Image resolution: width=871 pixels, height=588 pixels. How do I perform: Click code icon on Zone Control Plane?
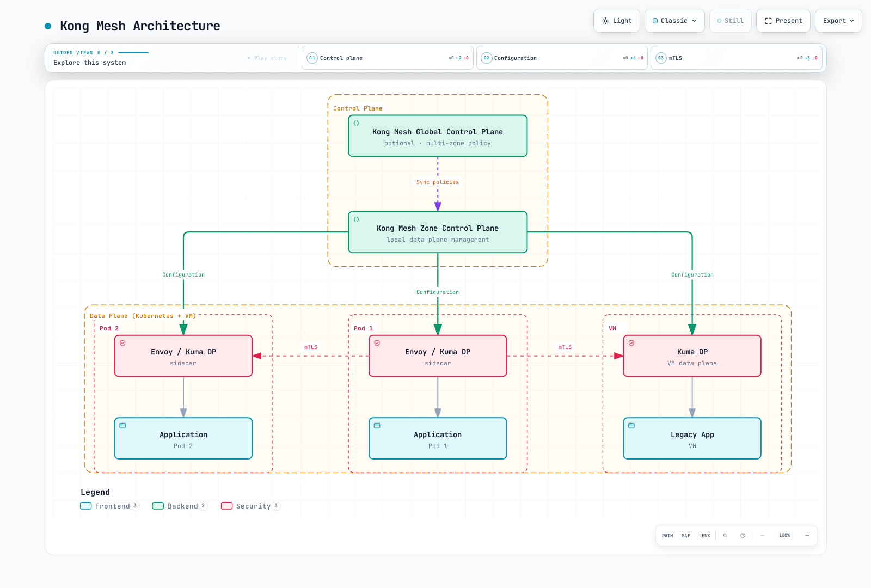coord(357,219)
